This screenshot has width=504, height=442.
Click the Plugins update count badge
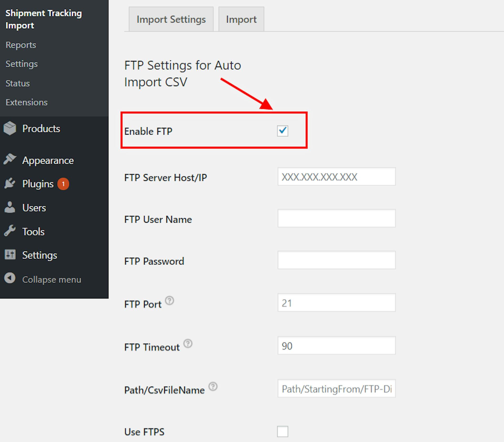click(x=63, y=184)
